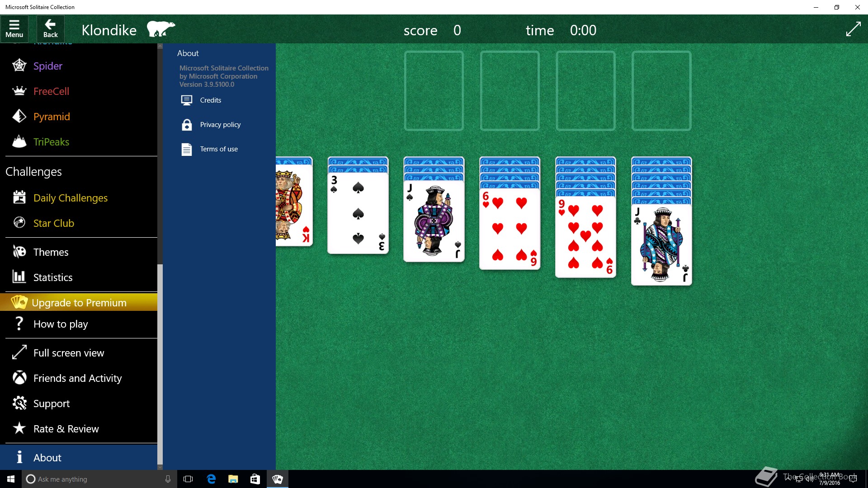Viewport: 868px width, 488px height.
Task: Click the Cortana microphone icon
Action: click(x=168, y=479)
